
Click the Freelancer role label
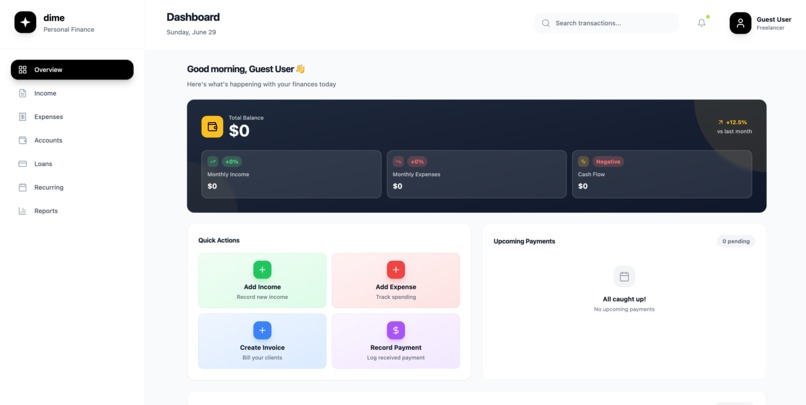770,28
